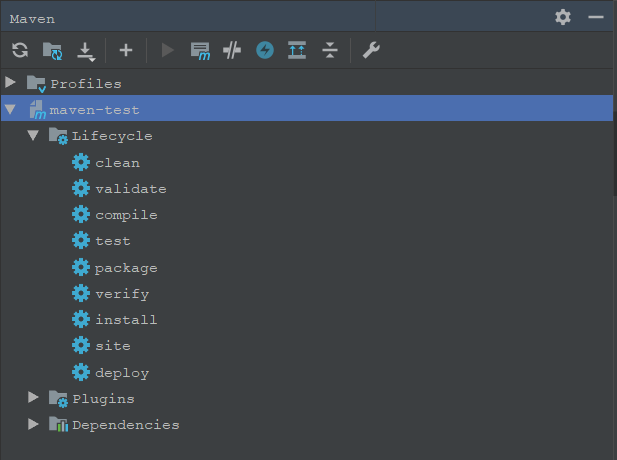Open the Maven panel options gear

(x=563, y=17)
